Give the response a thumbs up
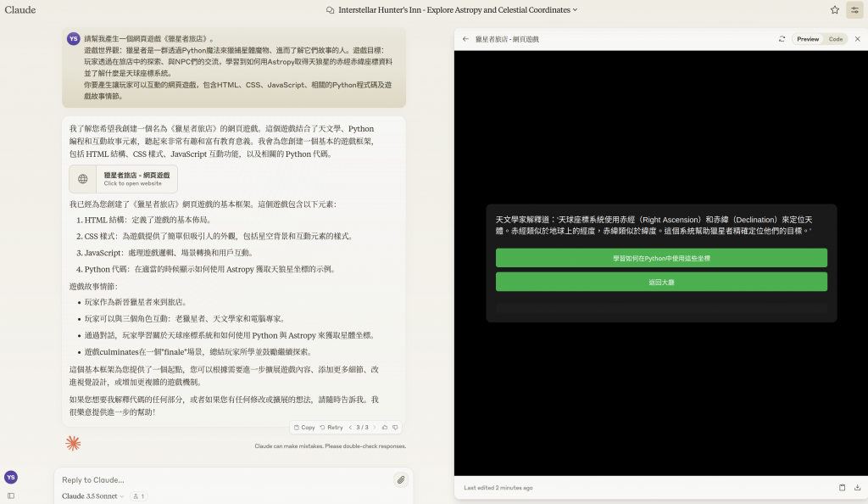The image size is (868, 504). 385,428
